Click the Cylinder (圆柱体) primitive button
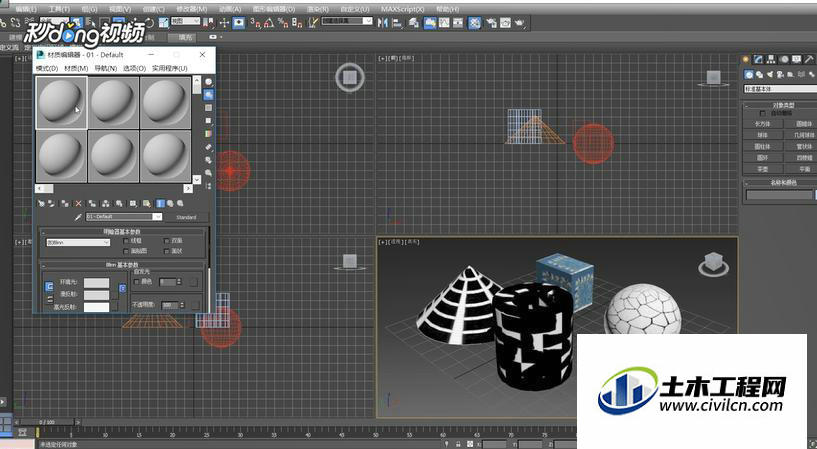Viewport: 817px width, 449px height. coord(763,146)
